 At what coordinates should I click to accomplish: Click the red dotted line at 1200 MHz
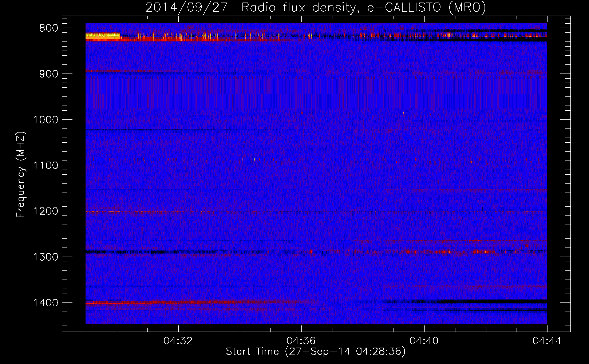coord(316,212)
